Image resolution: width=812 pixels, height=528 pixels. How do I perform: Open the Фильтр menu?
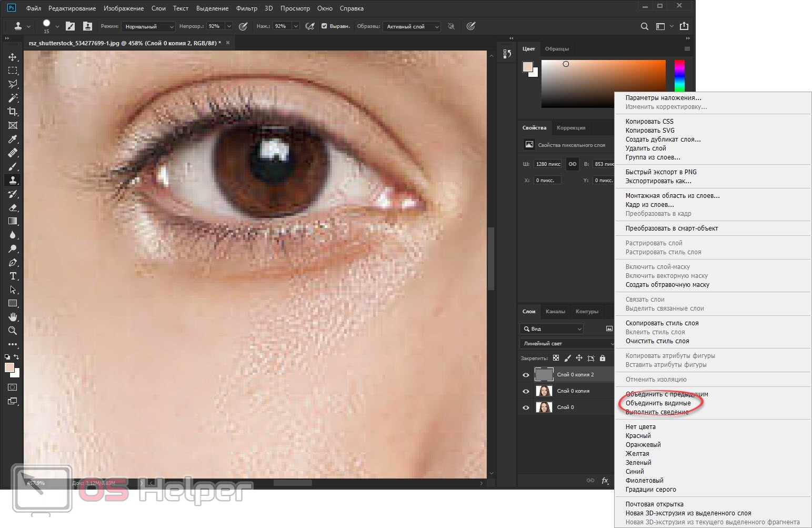[246, 8]
